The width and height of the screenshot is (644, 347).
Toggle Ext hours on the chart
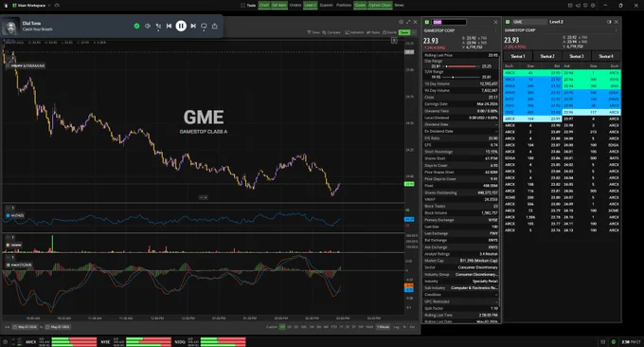(x=412, y=327)
